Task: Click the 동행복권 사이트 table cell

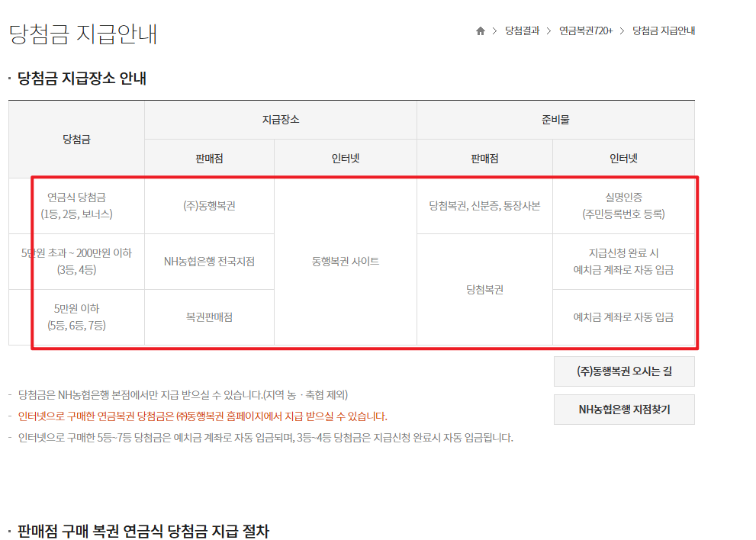Action: pyautogui.click(x=345, y=261)
